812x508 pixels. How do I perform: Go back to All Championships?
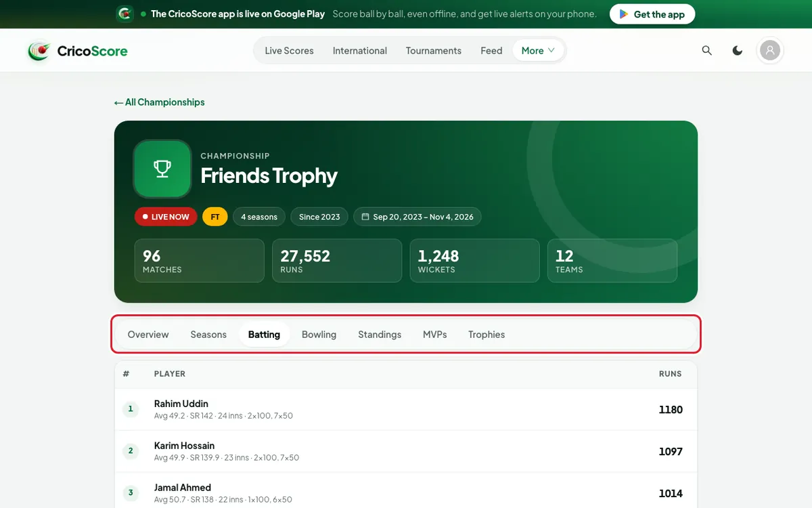tap(160, 102)
